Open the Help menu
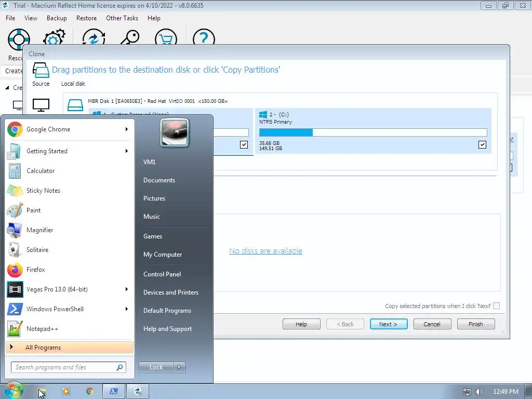The height and width of the screenshot is (399, 532). (154, 18)
